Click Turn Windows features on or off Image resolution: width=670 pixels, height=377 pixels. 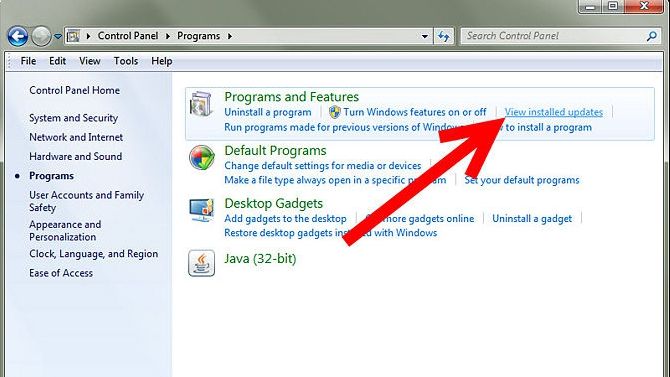pyautogui.click(x=414, y=112)
